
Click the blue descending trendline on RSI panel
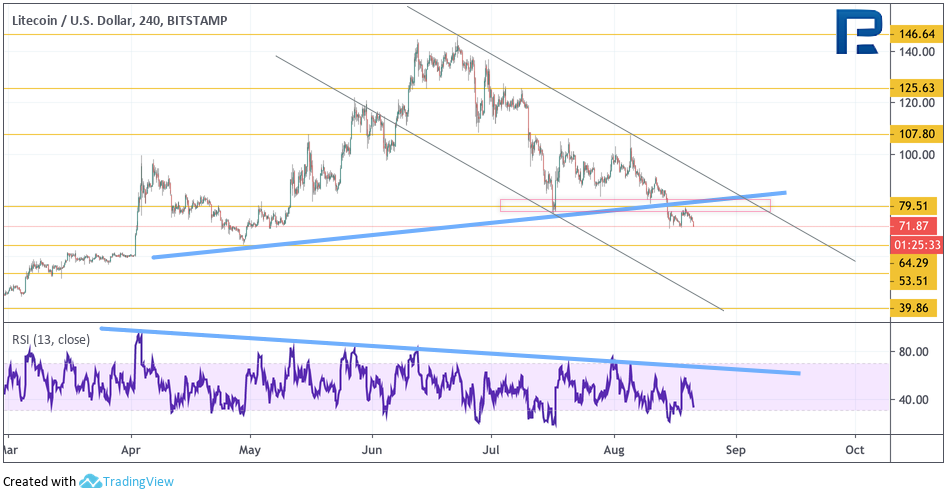click(450, 351)
